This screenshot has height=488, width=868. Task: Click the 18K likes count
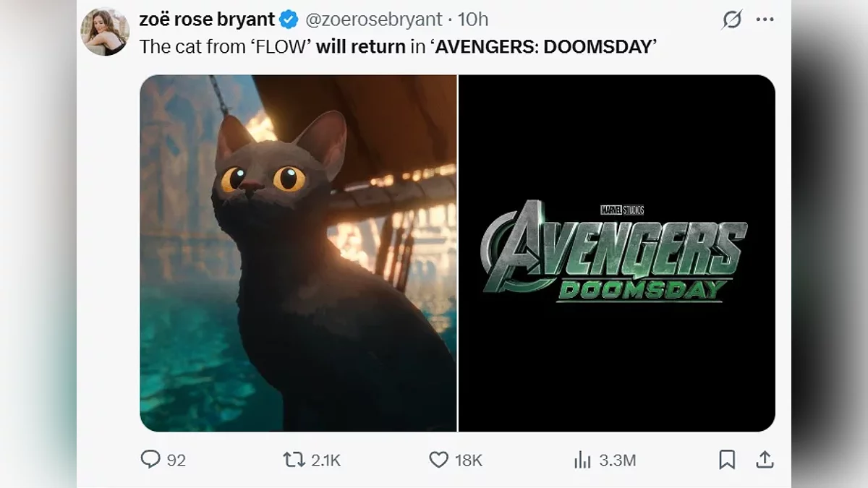[469, 460]
